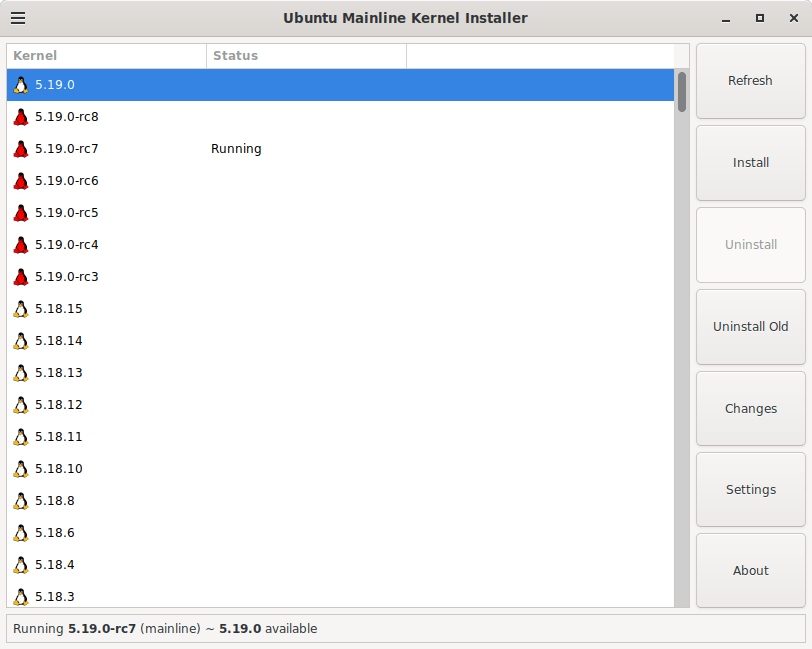The height and width of the screenshot is (649, 812).
Task: Click the penguin icon for kernel 5.18.3
Action: click(21, 597)
